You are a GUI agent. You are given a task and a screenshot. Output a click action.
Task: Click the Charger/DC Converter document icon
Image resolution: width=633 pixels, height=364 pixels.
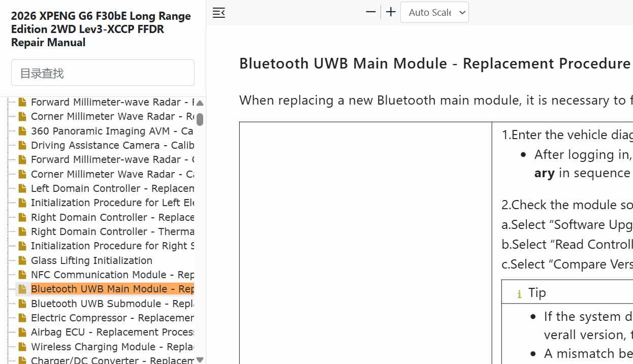point(22,360)
